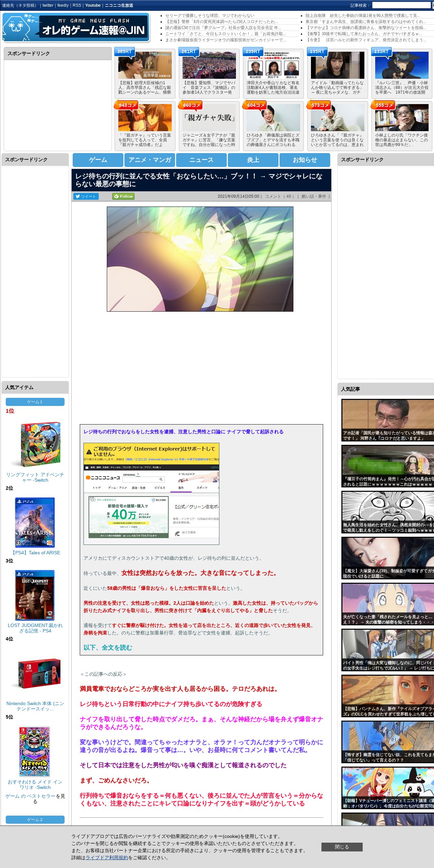Open Nintendo Switch 本体 product link
434x868 pixels.
pyautogui.click(x=35, y=706)
